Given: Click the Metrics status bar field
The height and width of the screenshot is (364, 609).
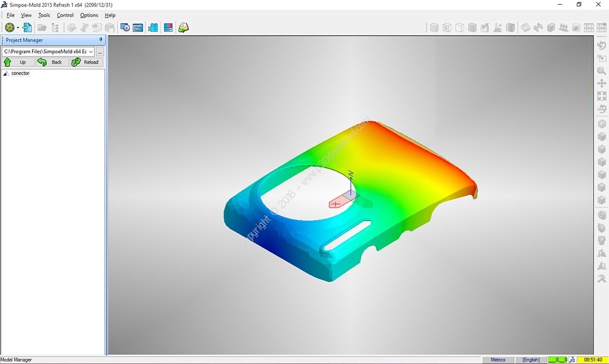Looking at the screenshot, I should pos(498,360).
